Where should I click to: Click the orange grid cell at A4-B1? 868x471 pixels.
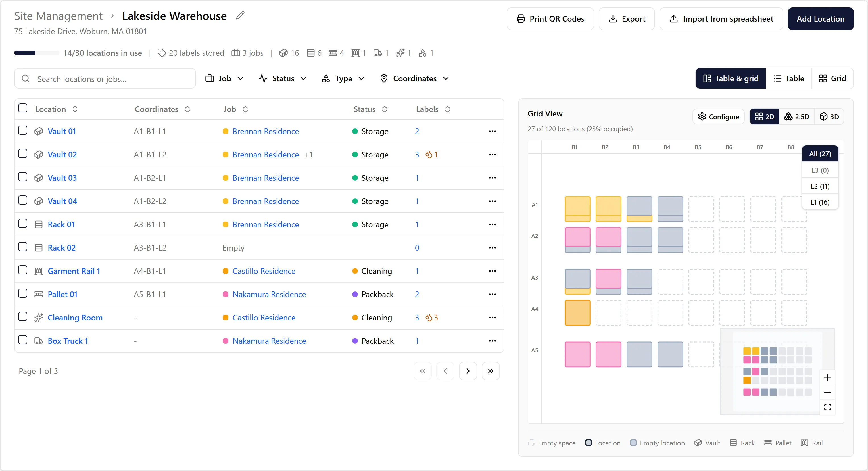pyautogui.click(x=577, y=313)
